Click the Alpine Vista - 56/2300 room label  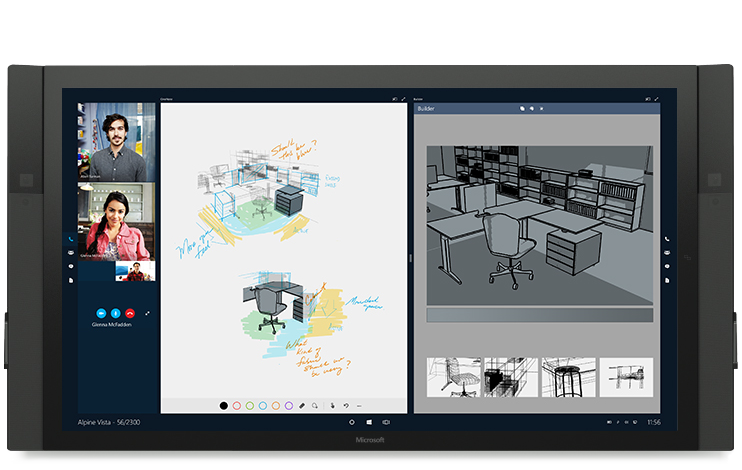tap(109, 422)
